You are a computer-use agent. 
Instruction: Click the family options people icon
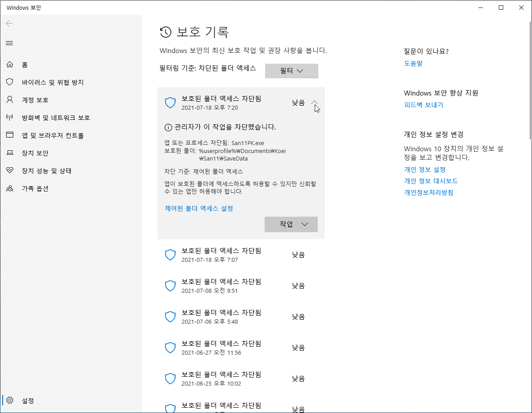tap(10, 188)
